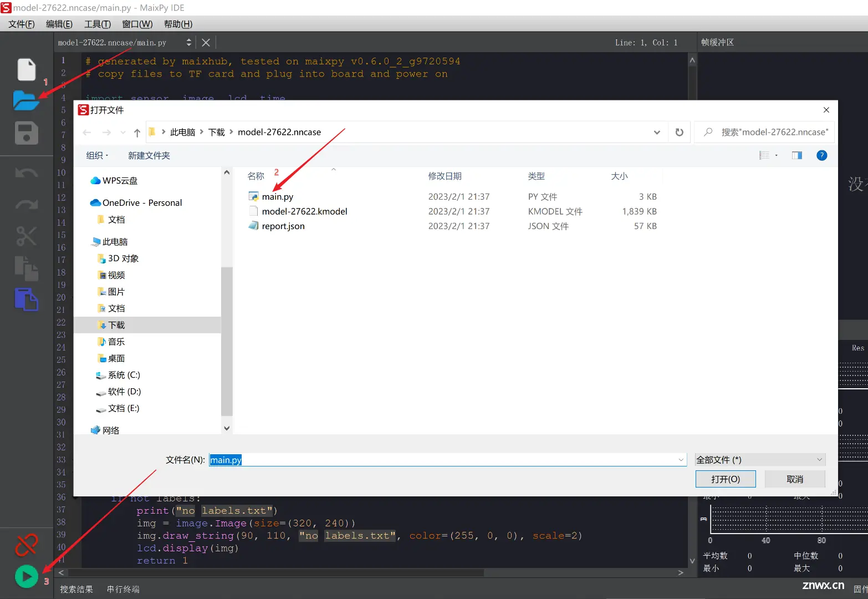
Task: Open the 组织 dropdown menu
Action: coord(97,155)
